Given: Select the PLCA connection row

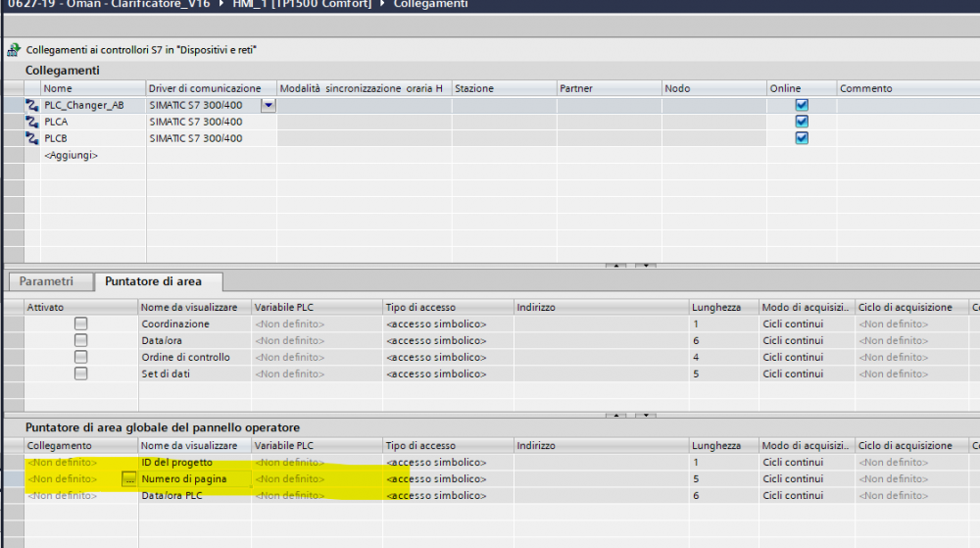Looking at the screenshot, I should (56, 122).
